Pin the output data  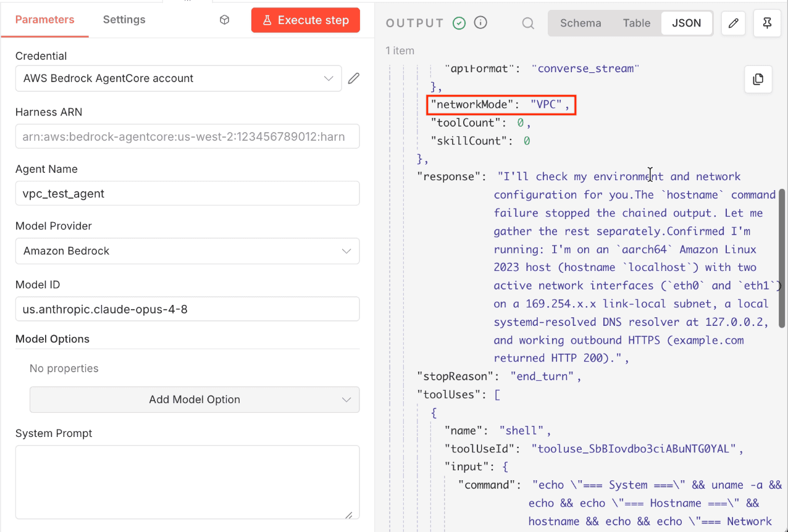[767, 23]
